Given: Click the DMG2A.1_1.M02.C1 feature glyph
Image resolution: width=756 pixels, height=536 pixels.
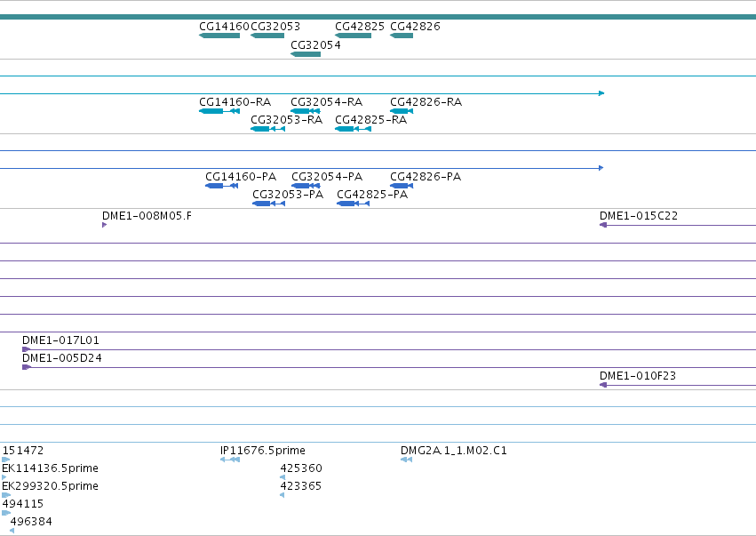Looking at the screenshot, I should pos(407,460).
